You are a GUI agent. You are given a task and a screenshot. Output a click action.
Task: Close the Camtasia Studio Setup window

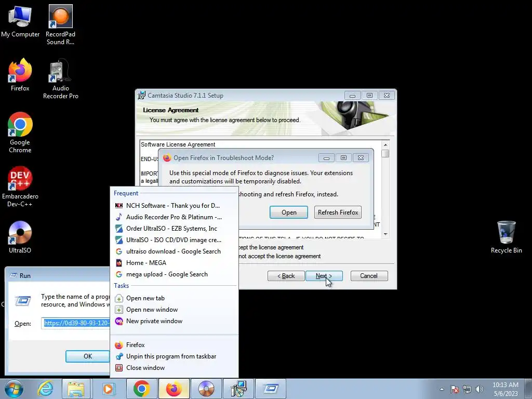coord(387,96)
